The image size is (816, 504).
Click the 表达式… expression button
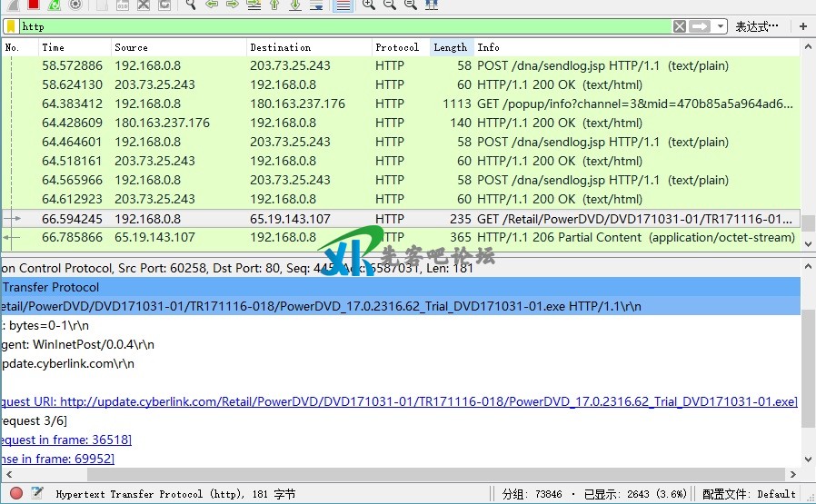(x=758, y=26)
